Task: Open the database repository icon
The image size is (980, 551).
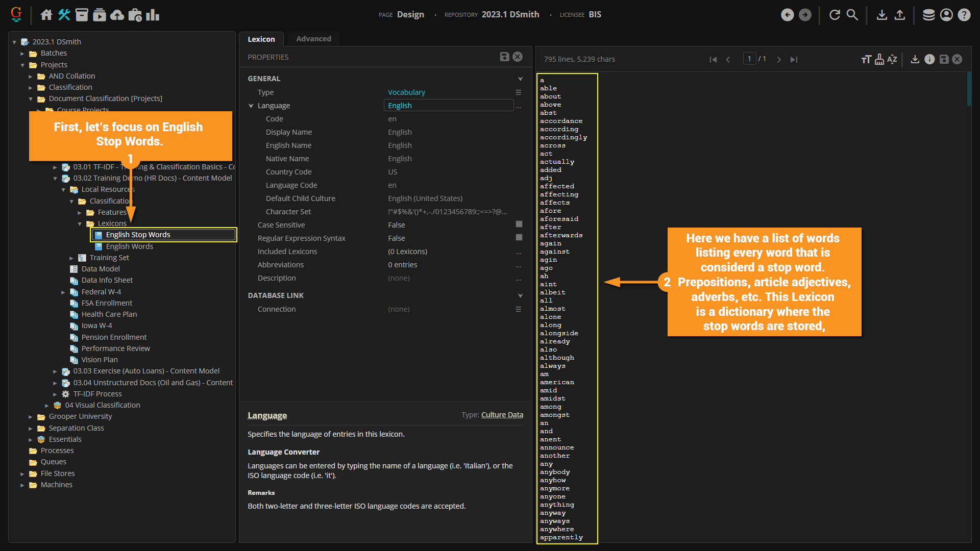Action: 928,15
